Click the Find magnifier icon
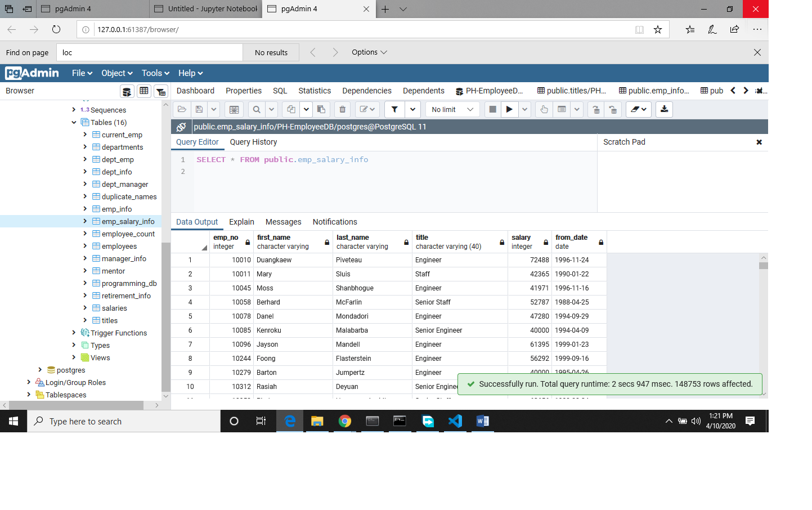 point(257,109)
